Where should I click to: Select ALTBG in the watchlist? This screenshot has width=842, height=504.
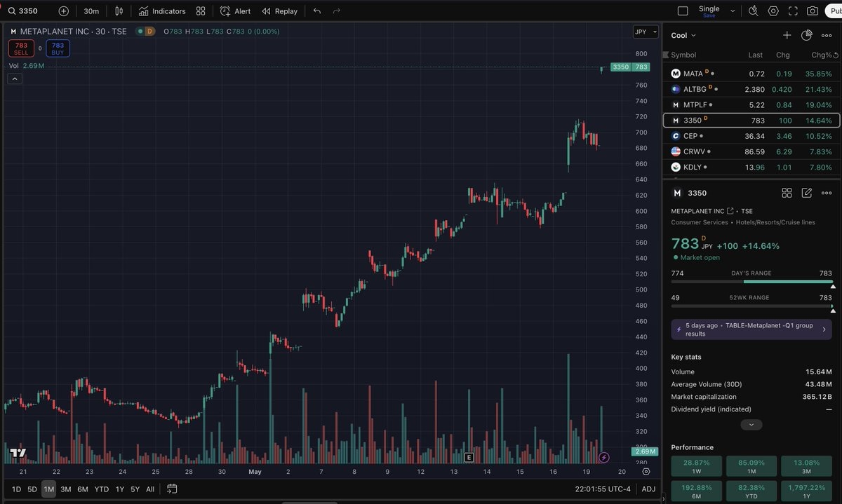[x=751, y=89]
